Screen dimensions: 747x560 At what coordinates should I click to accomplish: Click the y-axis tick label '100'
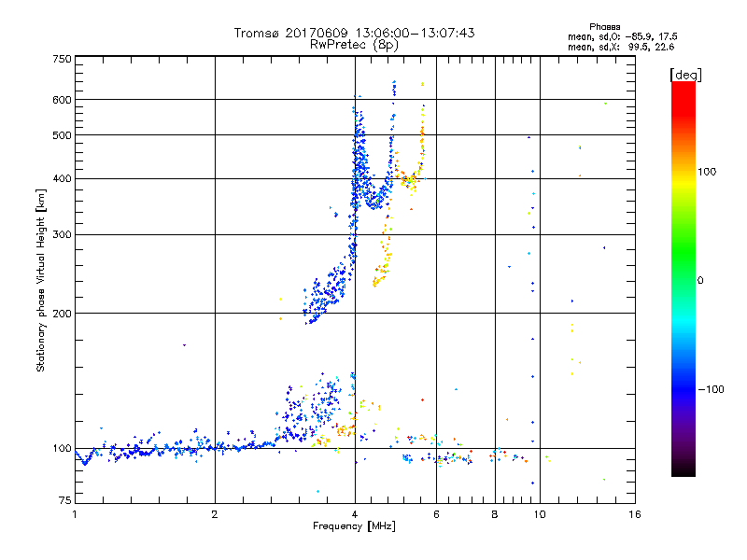coord(63,449)
